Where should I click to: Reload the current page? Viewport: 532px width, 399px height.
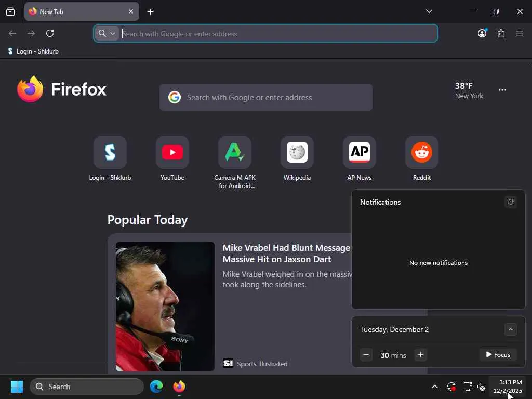(50, 33)
